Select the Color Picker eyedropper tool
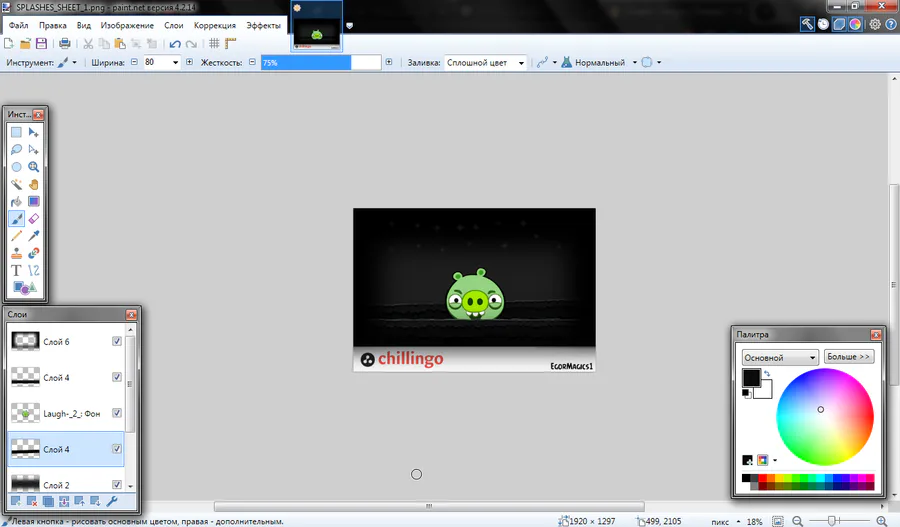 point(34,235)
